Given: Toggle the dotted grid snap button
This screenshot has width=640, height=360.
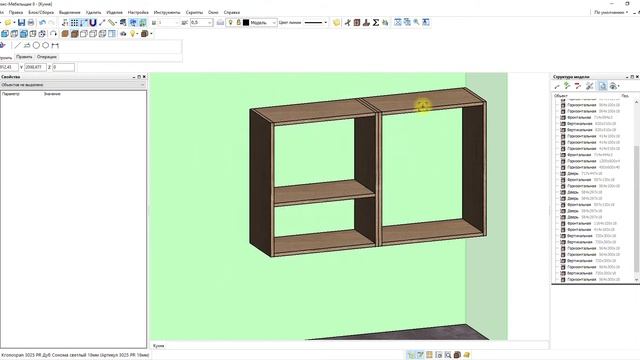Looking at the screenshot, I should 74,23.
